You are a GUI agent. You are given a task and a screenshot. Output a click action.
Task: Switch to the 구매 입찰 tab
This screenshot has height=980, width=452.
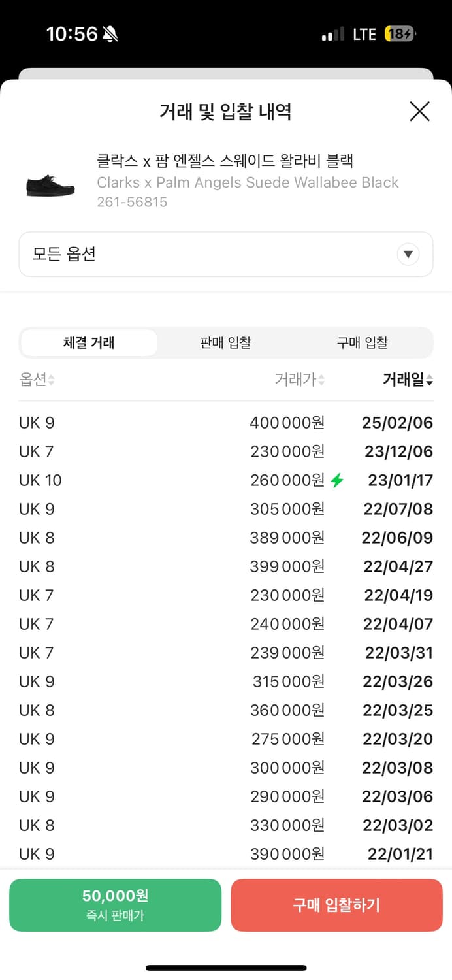[x=363, y=342]
